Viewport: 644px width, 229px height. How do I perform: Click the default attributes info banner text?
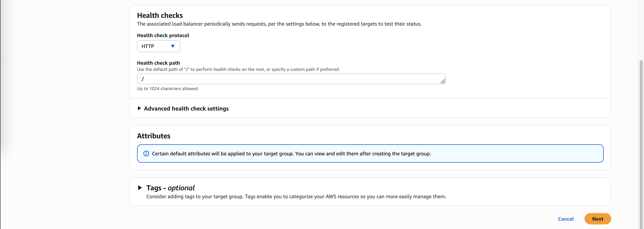coord(291,154)
